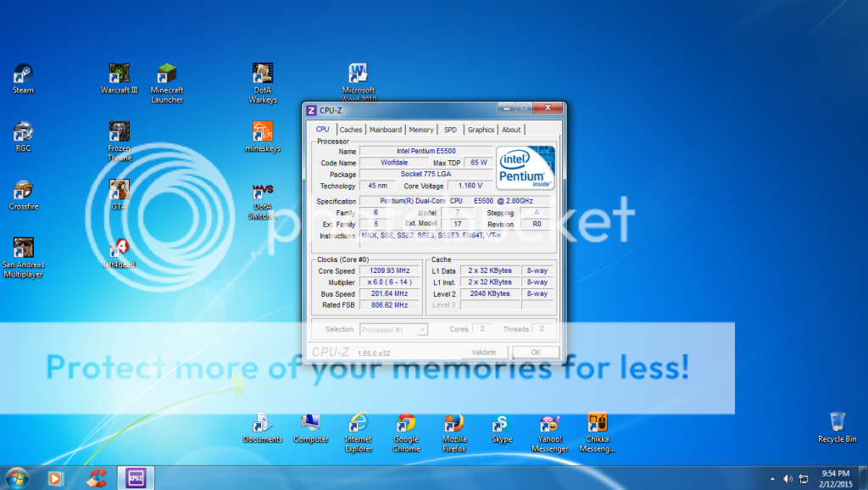Screen dimensions: 868x490
Task: Select the Graphics tab in CPU-Z
Action: pyautogui.click(x=481, y=130)
